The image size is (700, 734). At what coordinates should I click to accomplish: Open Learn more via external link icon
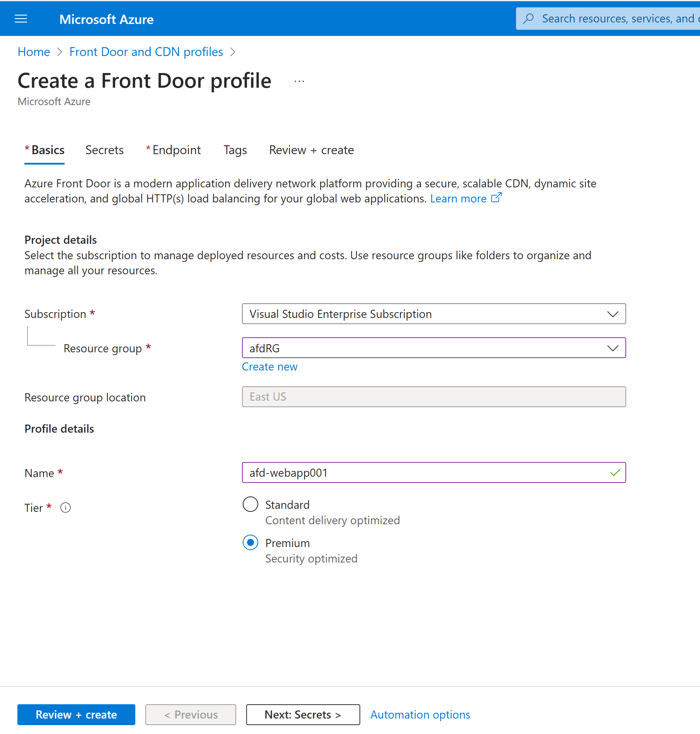click(x=496, y=198)
